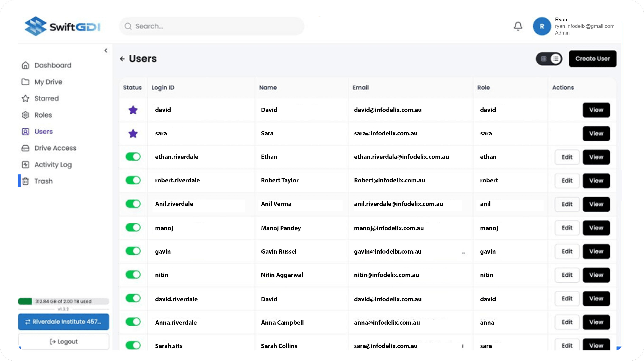Click the notification bell icon
This screenshot has width=644, height=361.
[x=518, y=26]
